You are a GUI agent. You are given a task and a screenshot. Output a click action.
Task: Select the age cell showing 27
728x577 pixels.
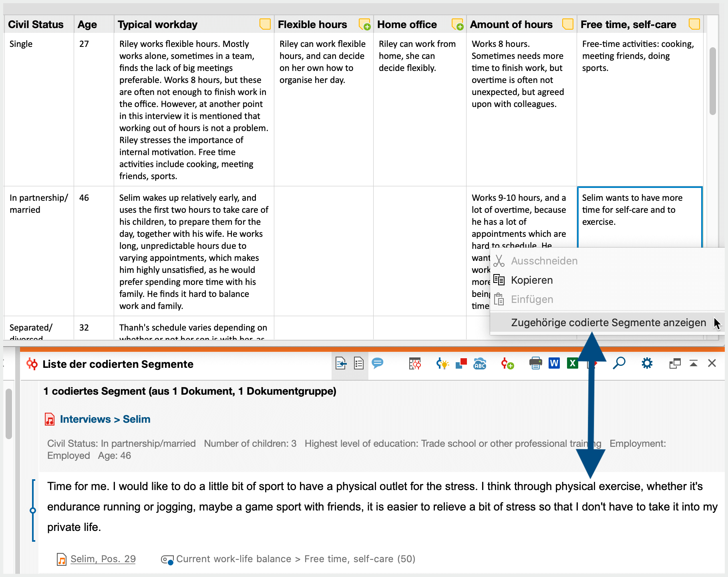tap(94, 109)
